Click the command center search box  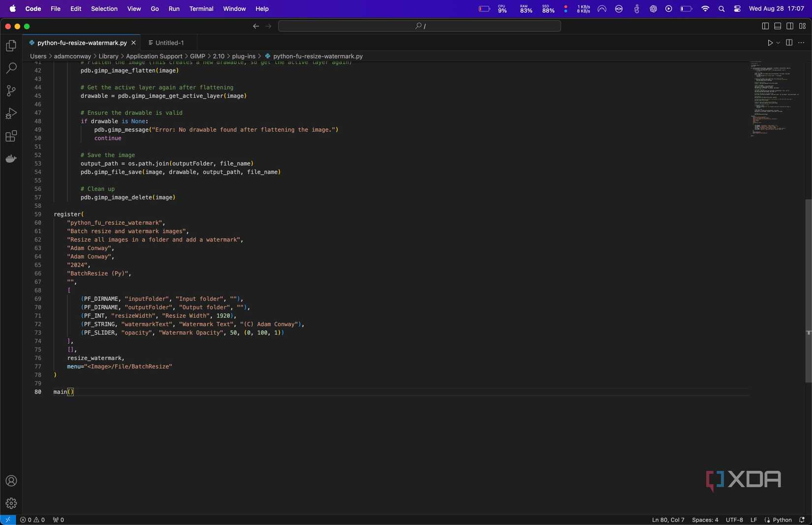tap(419, 26)
